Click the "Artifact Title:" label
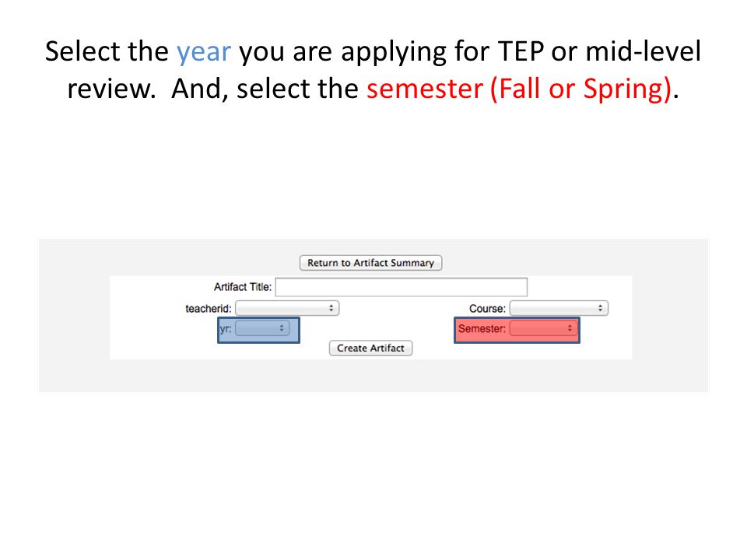The width and height of the screenshot is (747, 560). coord(243,287)
